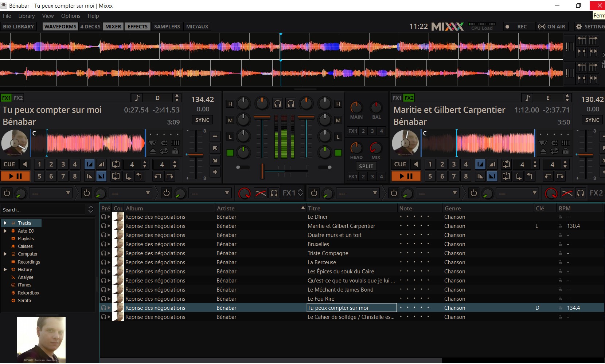Toggle keylock on left deck

[175, 151]
